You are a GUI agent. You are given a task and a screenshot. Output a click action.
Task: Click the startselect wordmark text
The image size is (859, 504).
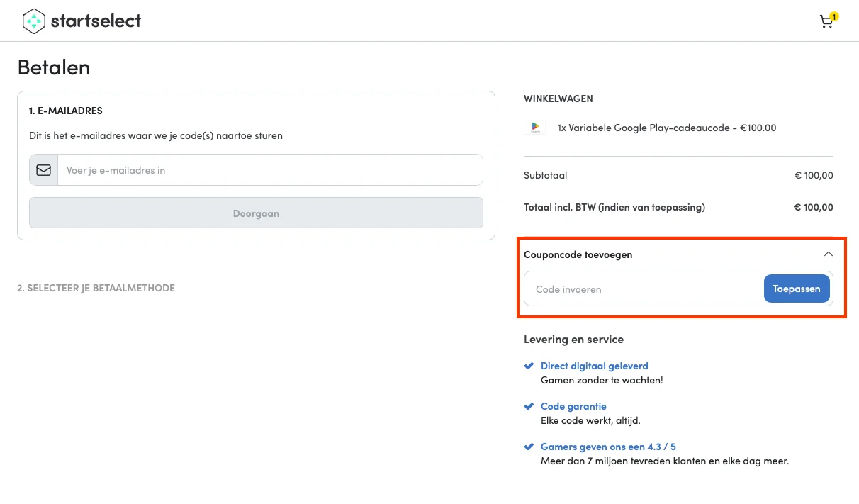coord(96,21)
